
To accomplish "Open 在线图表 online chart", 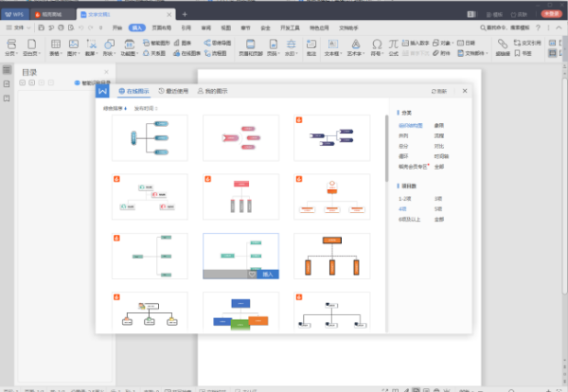I will (186, 53).
